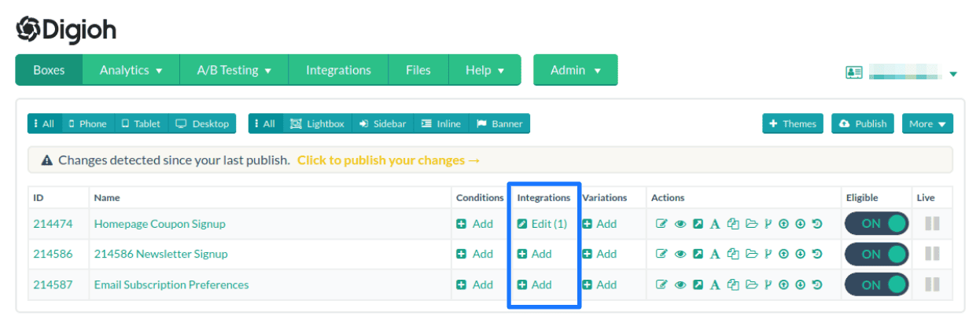Click the branch icon for Homepage Coupon Signup
980x330 pixels.
click(768, 224)
